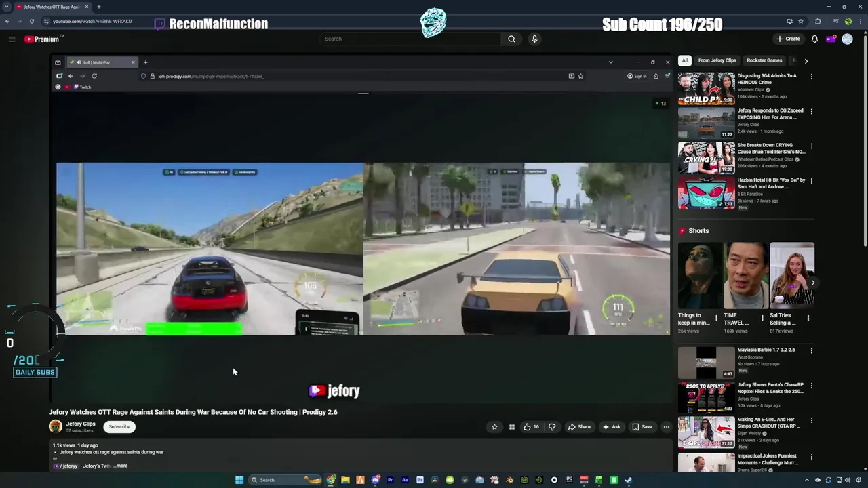
Task: Click the Create button
Action: pyautogui.click(x=789, y=39)
